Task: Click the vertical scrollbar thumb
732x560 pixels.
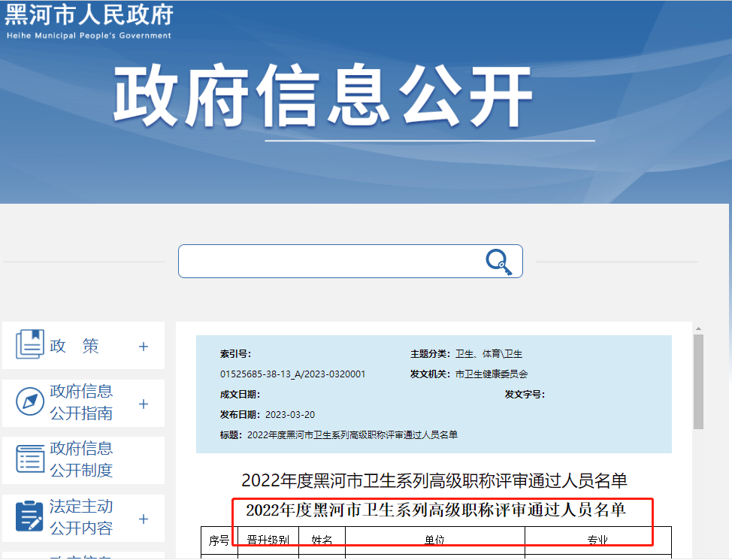Action: coord(698,380)
